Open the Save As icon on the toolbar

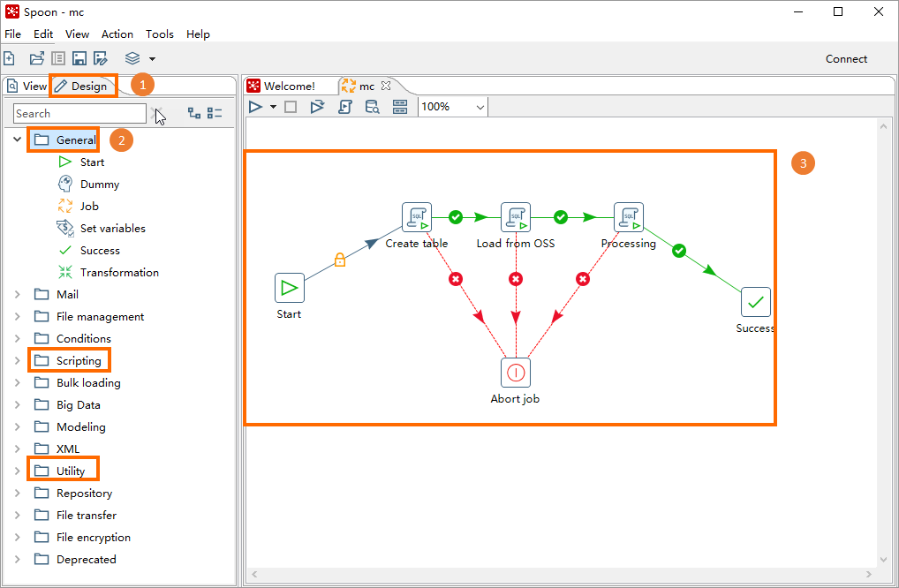click(x=100, y=58)
